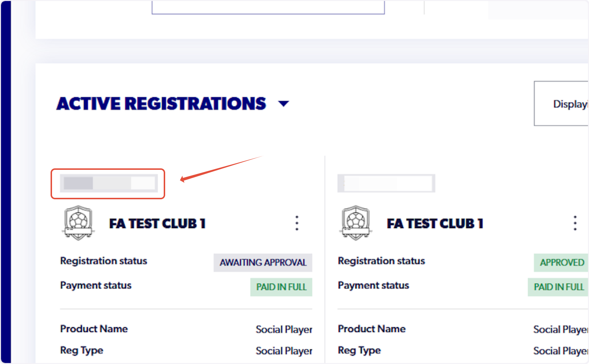Viewport: 589px width, 364px height.
Task: Click the AWAITING APPROVAL status badge
Action: point(262,263)
